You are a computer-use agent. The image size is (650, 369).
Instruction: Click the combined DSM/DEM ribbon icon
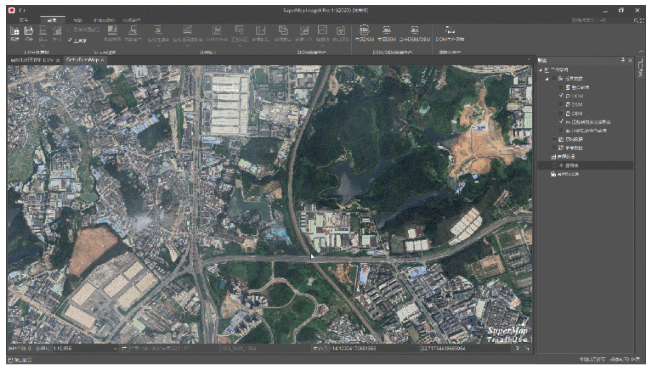coord(414,30)
